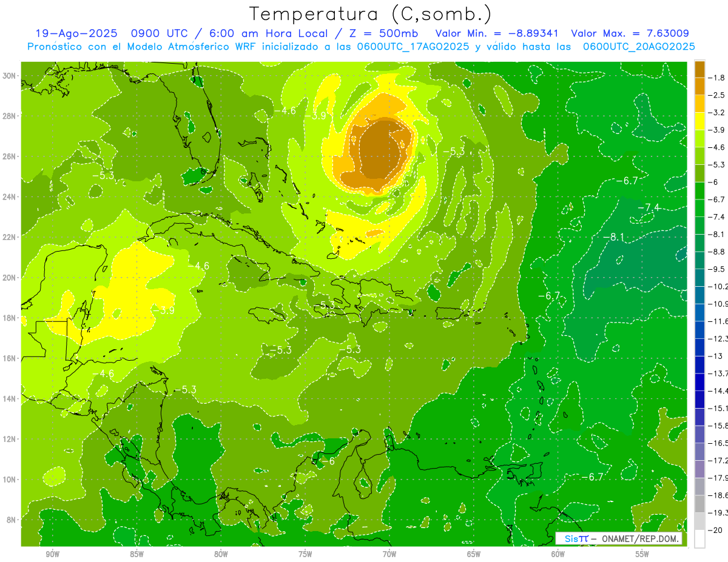
Task: Click the '60W' longitude axis label
Action: point(558,554)
